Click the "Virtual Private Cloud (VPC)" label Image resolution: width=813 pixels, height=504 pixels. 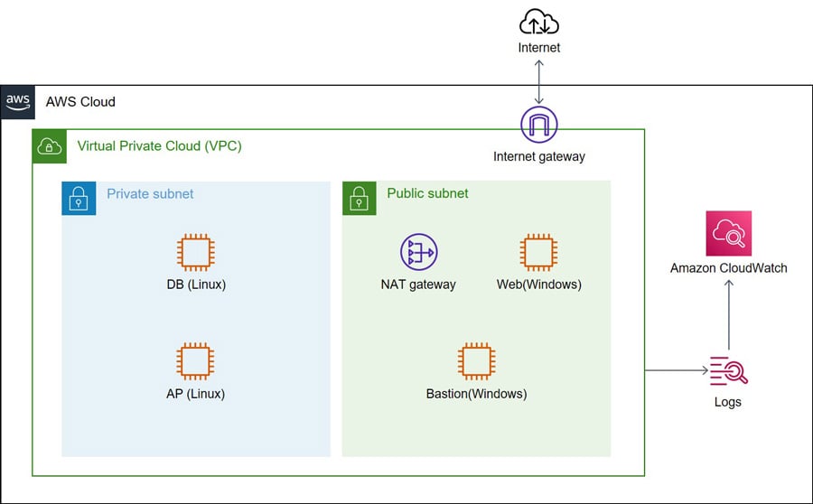159,145
